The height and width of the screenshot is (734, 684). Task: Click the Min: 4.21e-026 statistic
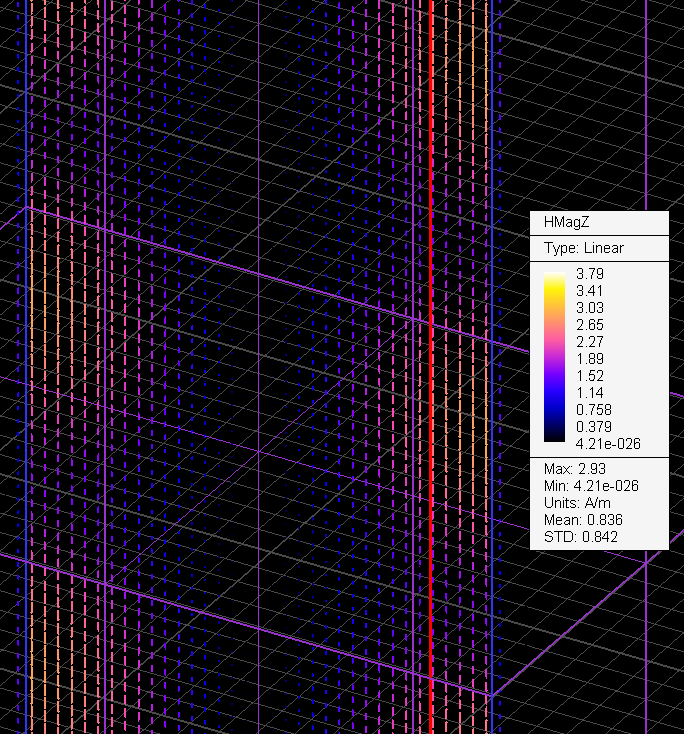(x=591, y=486)
